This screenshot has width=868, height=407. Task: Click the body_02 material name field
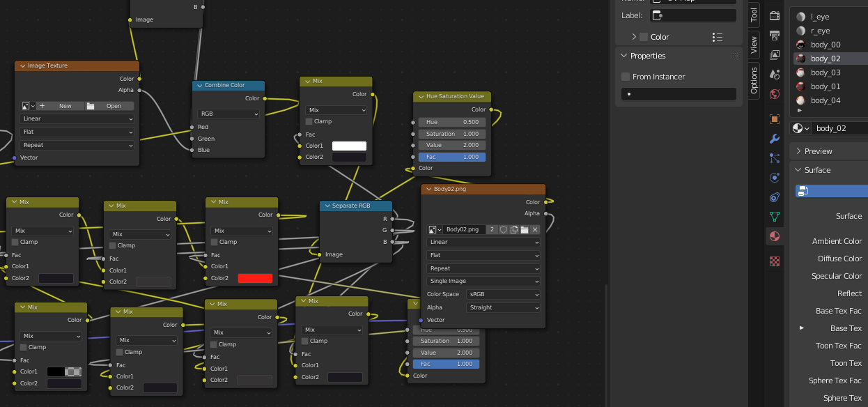point(840,128)
